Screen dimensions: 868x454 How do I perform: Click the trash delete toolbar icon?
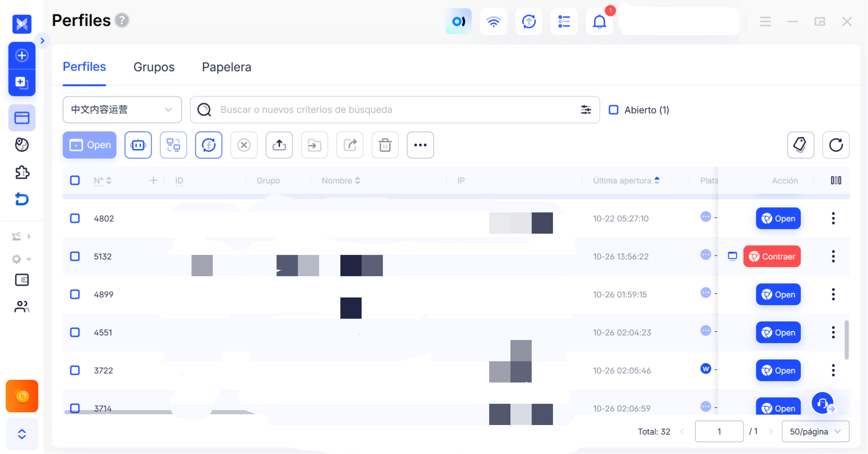[x=385, y=145]
